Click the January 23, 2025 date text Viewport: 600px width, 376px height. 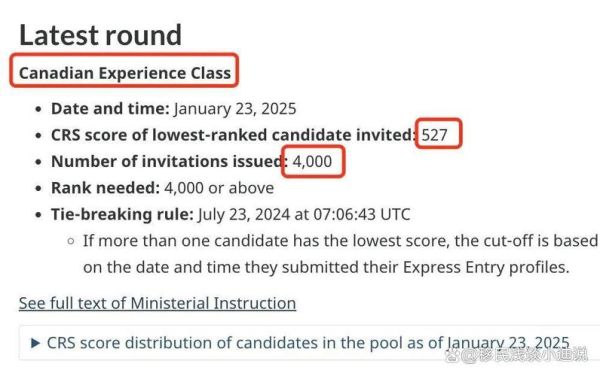point(235,109)
